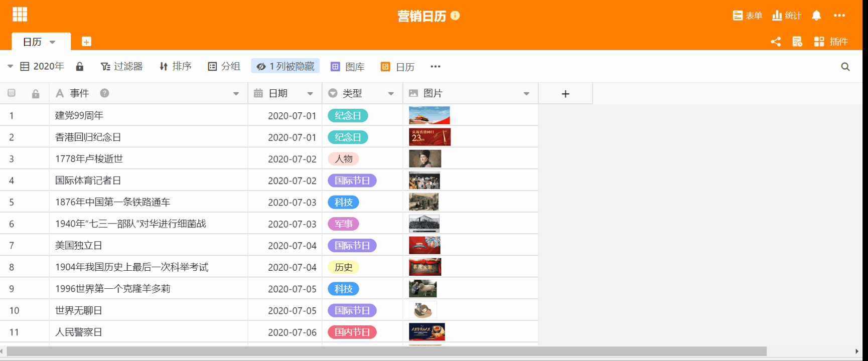868x361 pixels.
Task: Open the 卢梭 portrait thumbnail
Action: [425, 158]
